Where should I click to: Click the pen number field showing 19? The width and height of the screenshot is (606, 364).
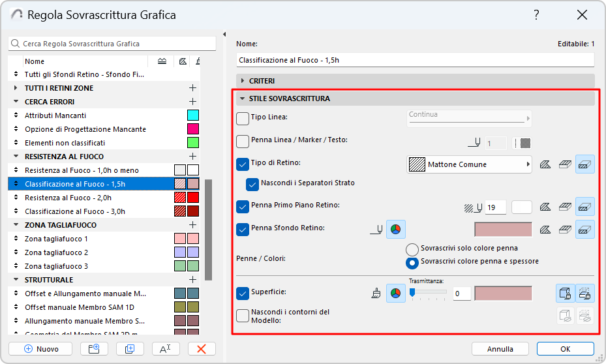pyautogui.click(x=495, y=207)
